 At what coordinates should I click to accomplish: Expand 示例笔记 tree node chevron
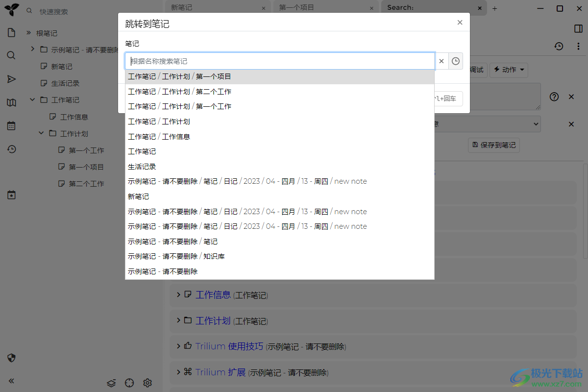[32, 49]
